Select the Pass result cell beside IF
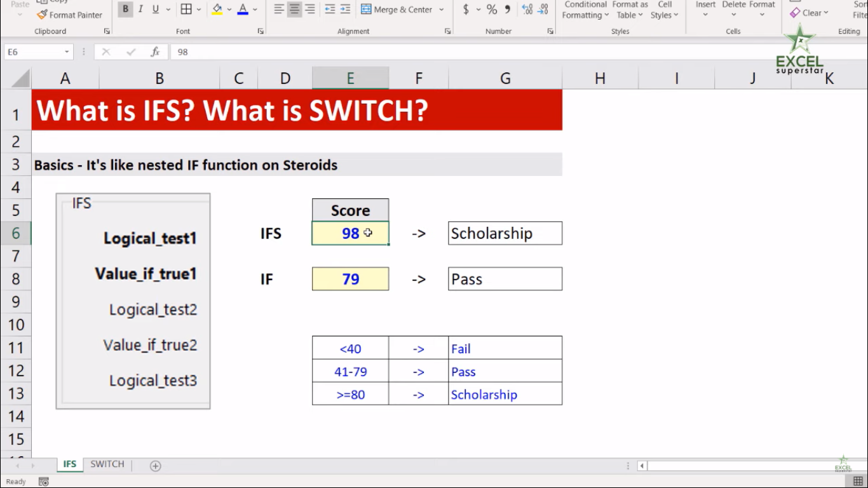Screen dimensions: 868x488 [x=505, y=279]
